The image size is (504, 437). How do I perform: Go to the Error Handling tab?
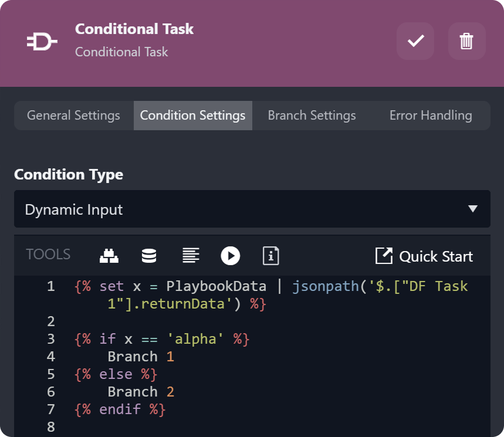[431, 116]
